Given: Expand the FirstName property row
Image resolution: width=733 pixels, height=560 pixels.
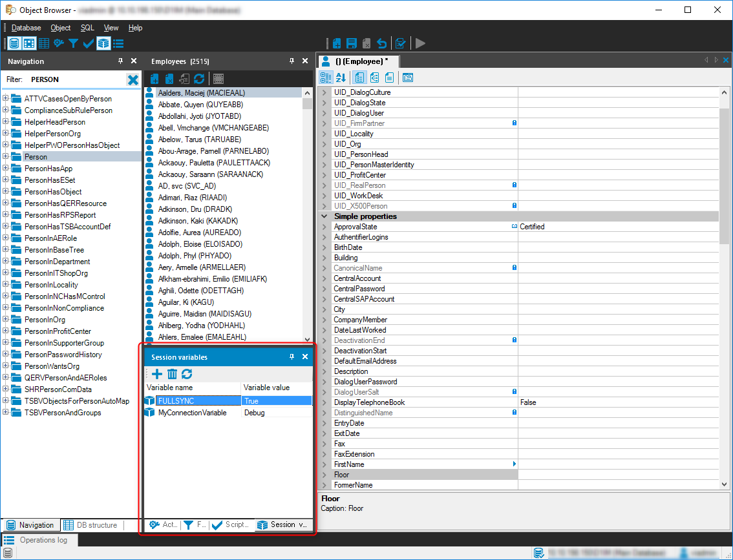Looking at the screenshot, I should click(x=324, y=464).
